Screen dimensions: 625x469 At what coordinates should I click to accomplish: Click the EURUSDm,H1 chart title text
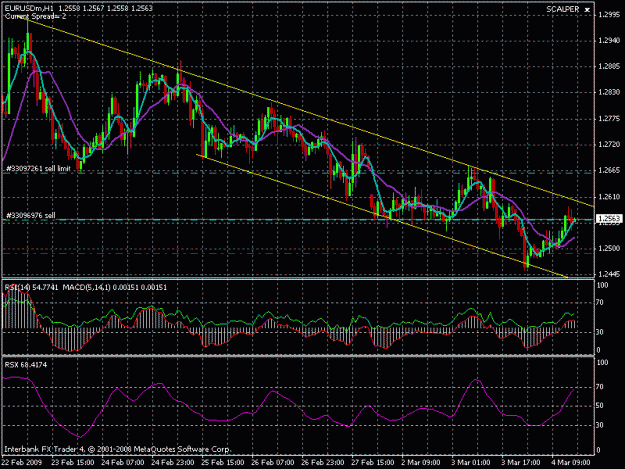pyautogui.click(x=29, y=8)
